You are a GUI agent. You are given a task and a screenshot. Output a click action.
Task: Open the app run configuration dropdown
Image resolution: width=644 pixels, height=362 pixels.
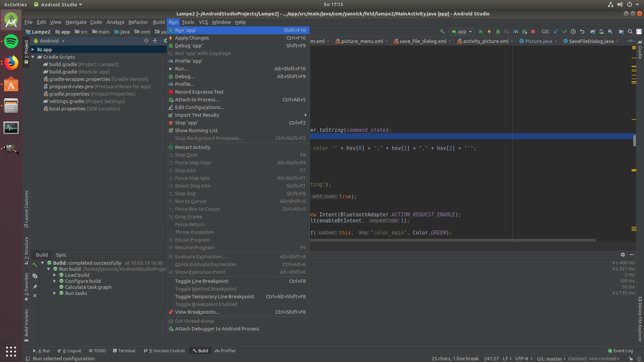pos(462,32)
